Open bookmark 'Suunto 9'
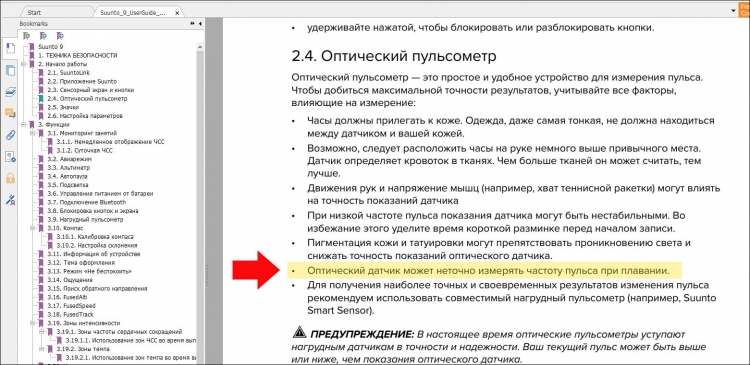Viewport: 750px width, 365px height. 51,47
